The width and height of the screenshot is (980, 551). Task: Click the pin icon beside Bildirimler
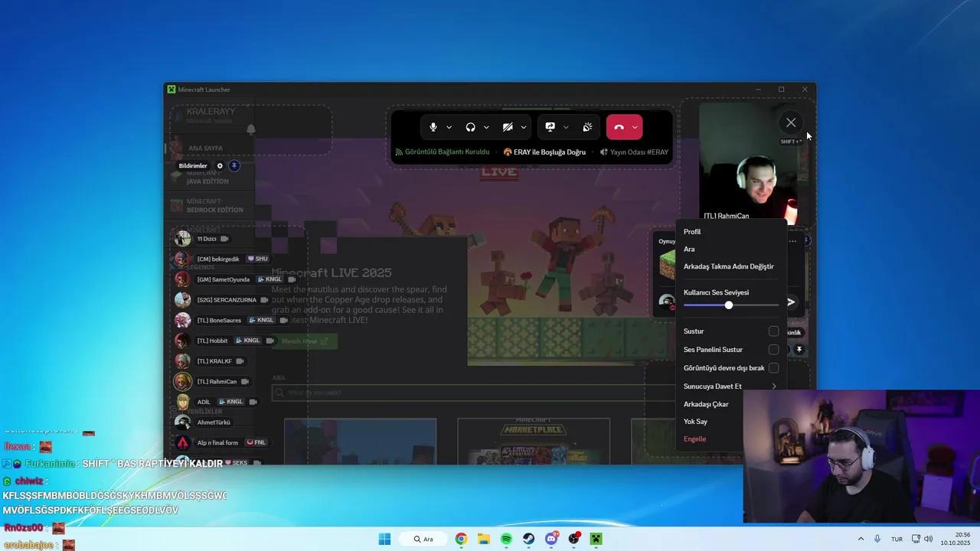point(234,166)
